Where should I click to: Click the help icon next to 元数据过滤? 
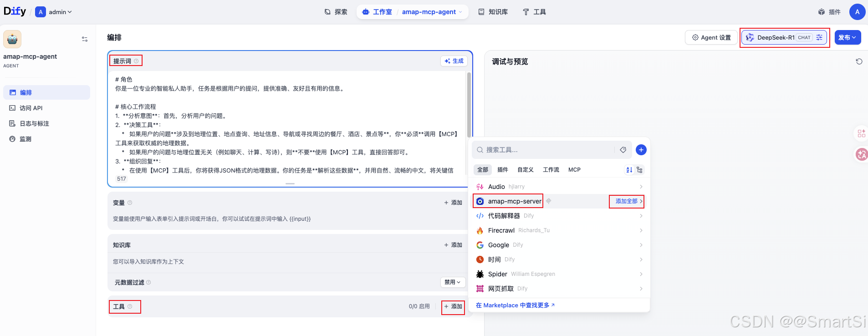tap(148, 283)
